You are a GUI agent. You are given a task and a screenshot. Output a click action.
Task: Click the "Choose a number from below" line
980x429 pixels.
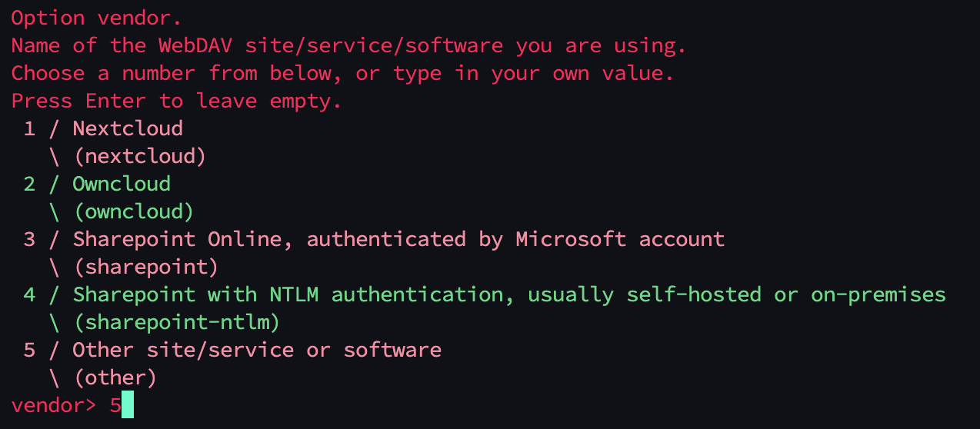tap(342, 73)
